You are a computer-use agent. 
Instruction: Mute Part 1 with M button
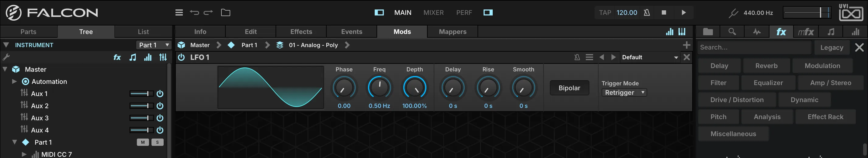[x=143, y=142]
